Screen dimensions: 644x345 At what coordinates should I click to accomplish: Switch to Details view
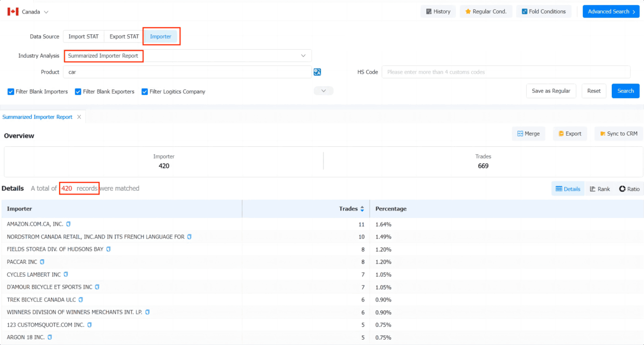click(x=568, y=189)
